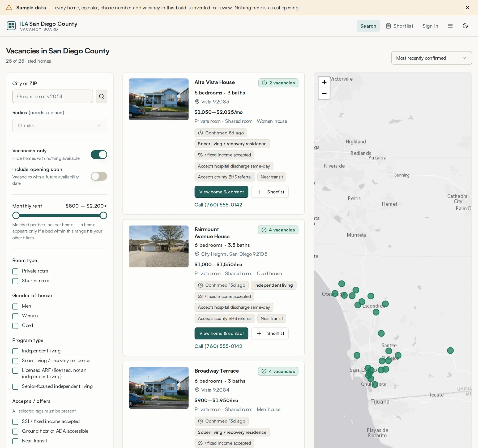Zoom in on the map
478x448 pixels.
tap(324, 82)
